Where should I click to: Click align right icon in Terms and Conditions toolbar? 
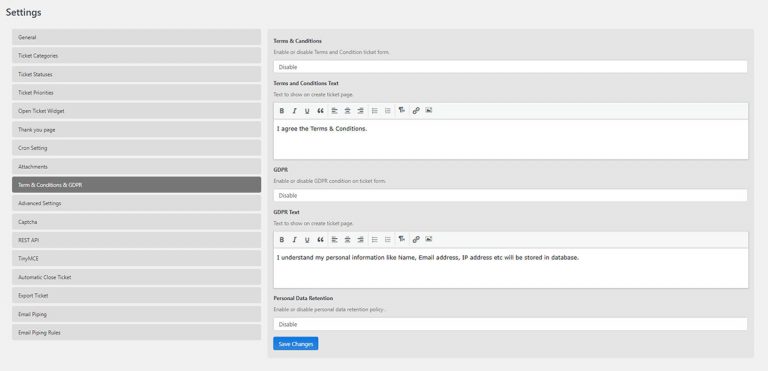click(x=360, y=111)
